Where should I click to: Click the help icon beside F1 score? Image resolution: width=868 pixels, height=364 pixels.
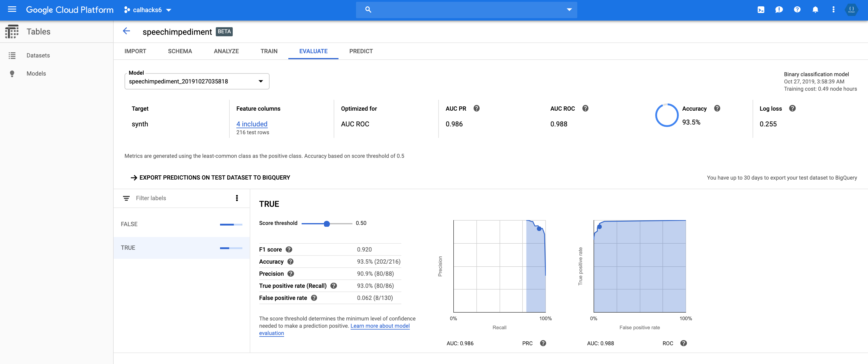point(289,249)
